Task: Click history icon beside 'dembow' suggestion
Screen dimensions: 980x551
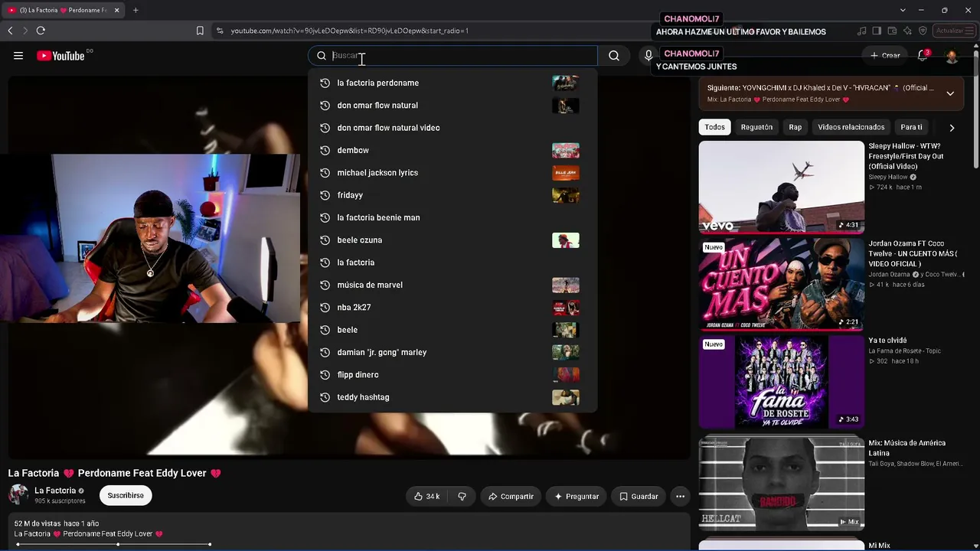Action: coord(325,150)
